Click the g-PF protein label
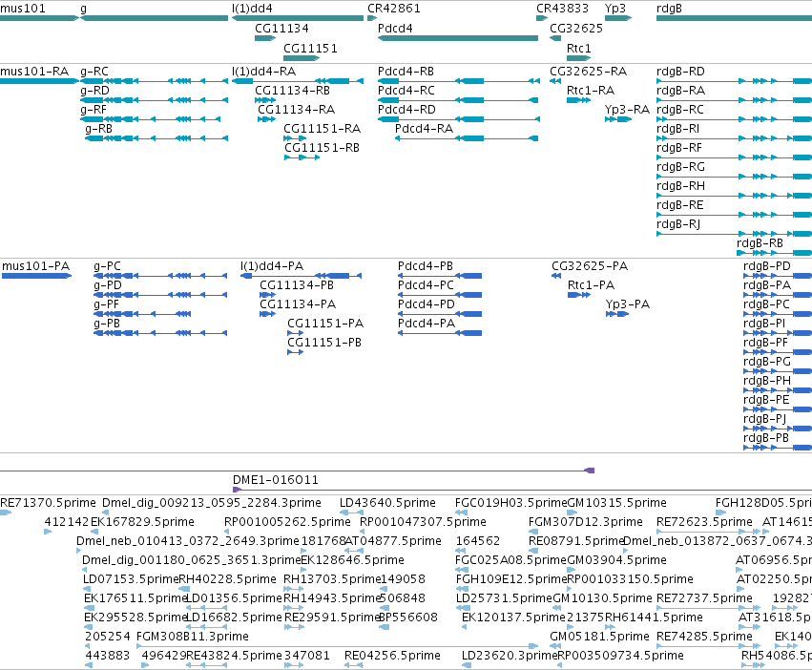Viewport: 812px width, 670px height. pos(106,304)
